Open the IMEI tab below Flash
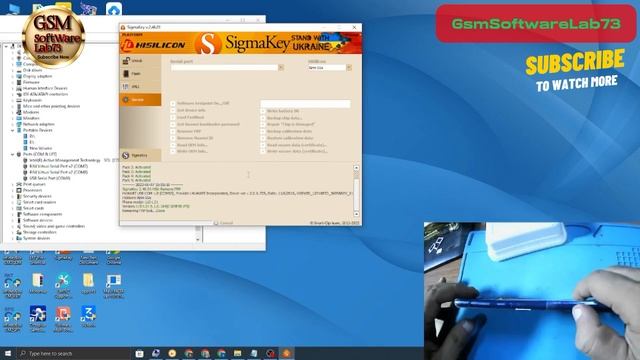Screen dimensions: 640x360 click(x=140, y=87)
